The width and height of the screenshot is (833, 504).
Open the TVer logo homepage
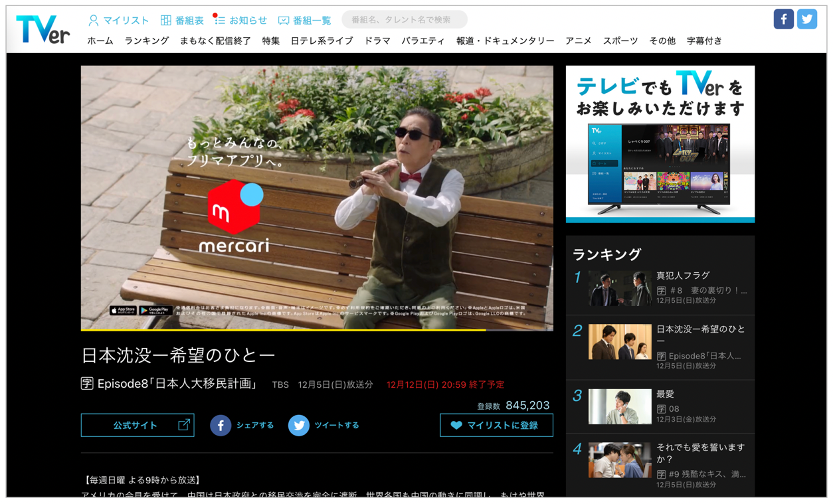(x=43, y=29)
